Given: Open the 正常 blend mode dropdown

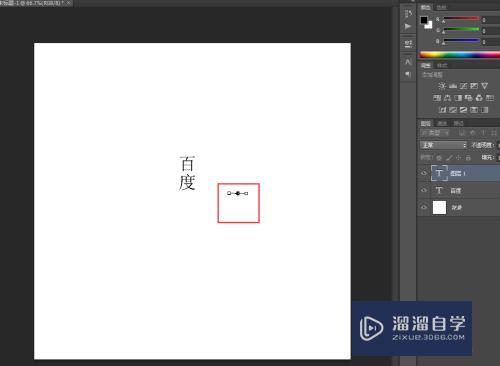Looking at the screenshot, I should (x=443, y=145).
